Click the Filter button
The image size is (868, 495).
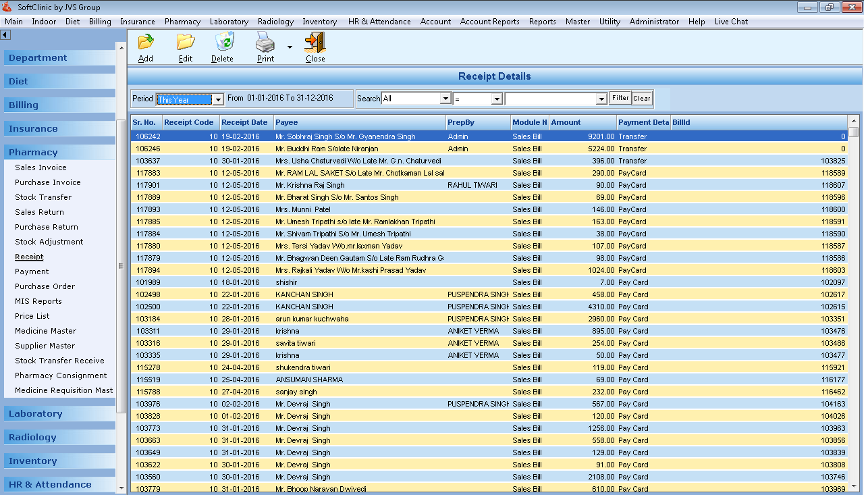620,98
